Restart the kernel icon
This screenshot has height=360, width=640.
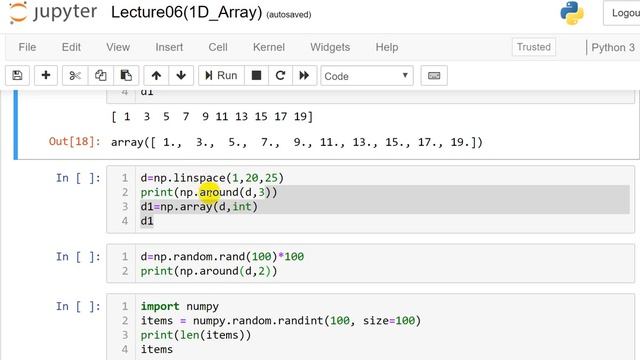pyautogui.click(x=280, y=76)
